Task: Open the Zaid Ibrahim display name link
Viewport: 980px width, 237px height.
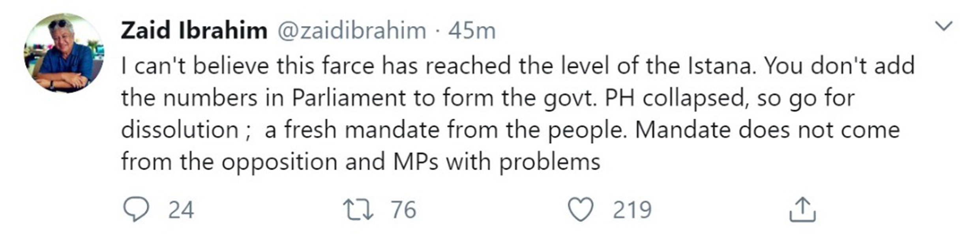Action: pos(194,30)
